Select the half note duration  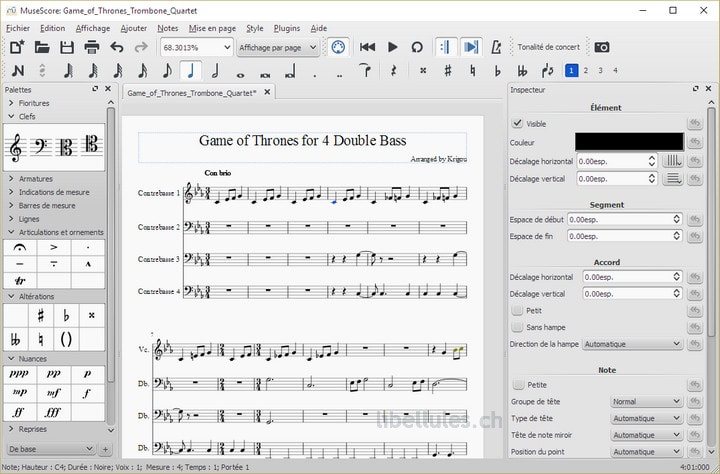tap(215, 71)
